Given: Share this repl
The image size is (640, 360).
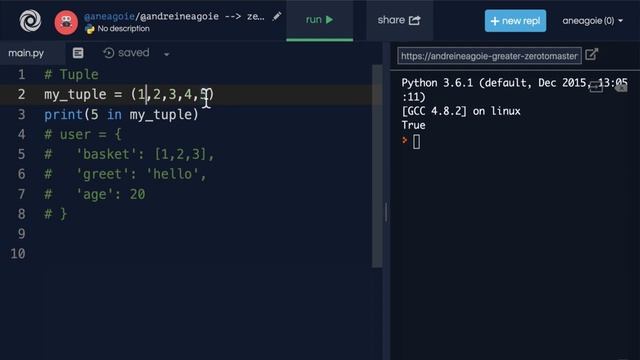Looking at the screenshot, I should coord(399,20).
